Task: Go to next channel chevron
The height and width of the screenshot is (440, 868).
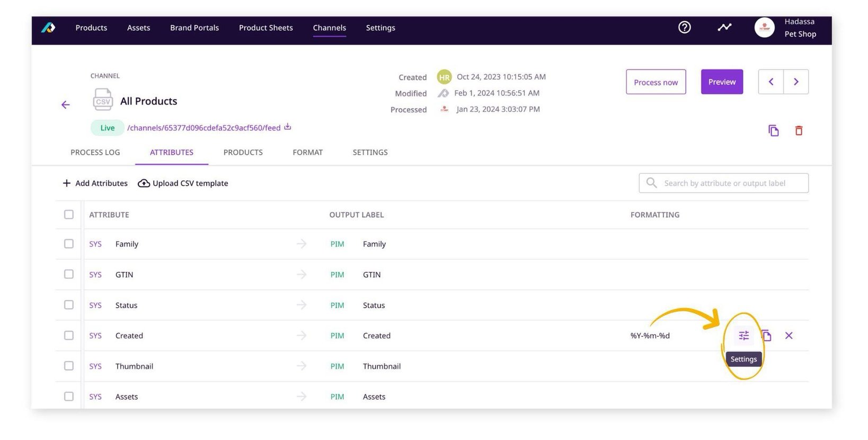Action: point(795,82)
